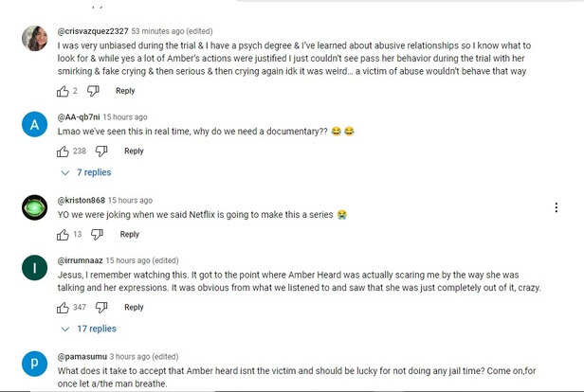This screenshot has height=392, width=584.
Task: Dislike the @kriston868 Netflix comment
Action: click(97, 235)
